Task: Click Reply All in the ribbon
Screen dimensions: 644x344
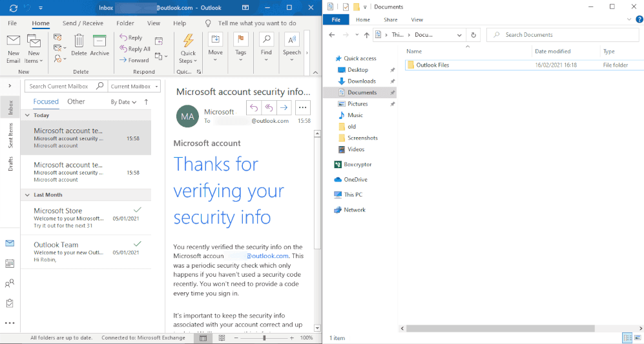Action: tap(135, 49)
